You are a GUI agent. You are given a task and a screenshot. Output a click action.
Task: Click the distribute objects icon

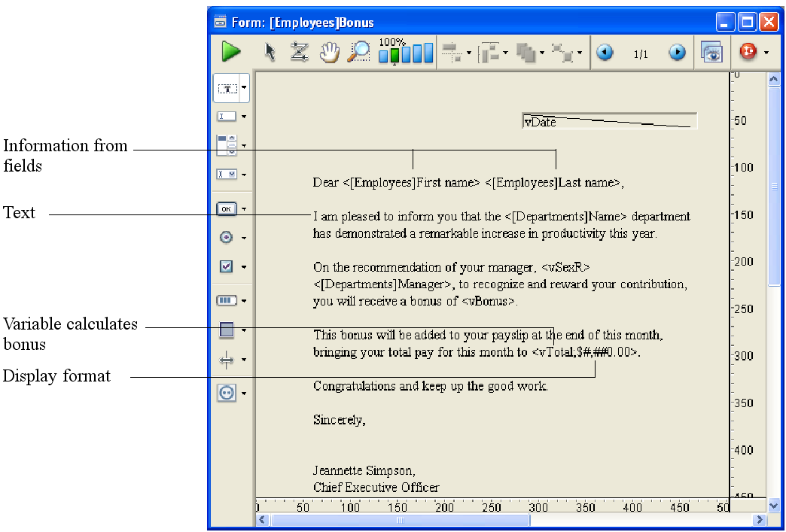tap(490, 53)
